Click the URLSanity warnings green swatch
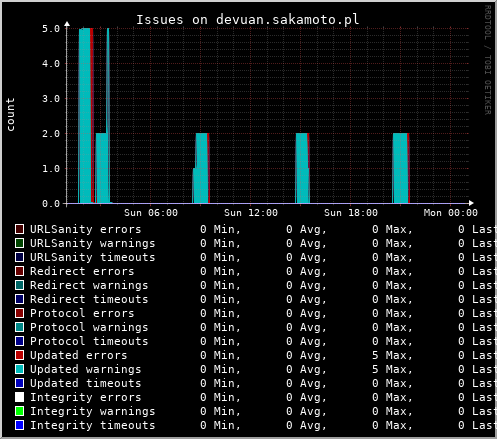 (x=20, y=243)
